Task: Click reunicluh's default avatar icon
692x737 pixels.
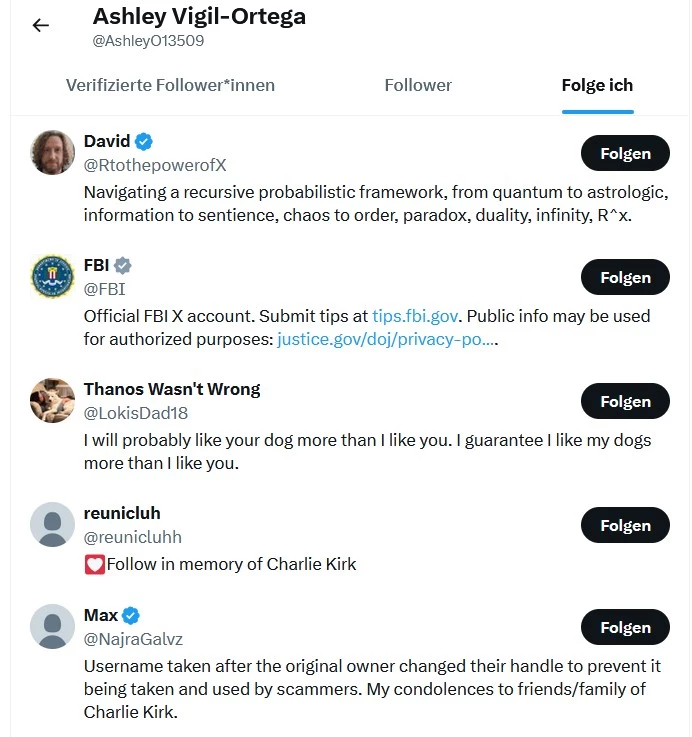Action: [52, 525]
